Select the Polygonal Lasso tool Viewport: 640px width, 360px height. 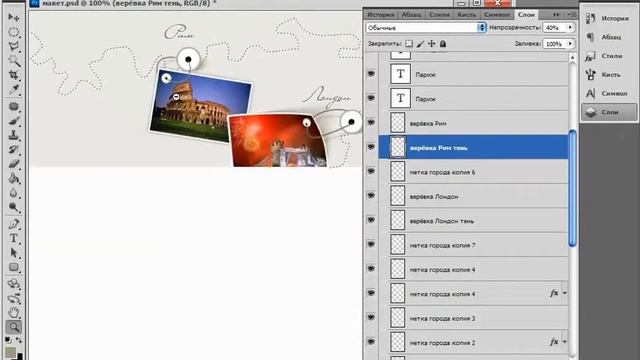coord(14,46)
